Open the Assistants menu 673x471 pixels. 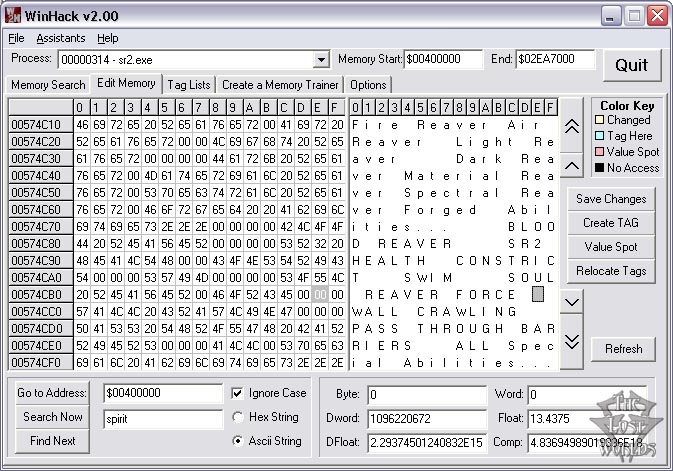pyautogui.click(x=61, y=38)
